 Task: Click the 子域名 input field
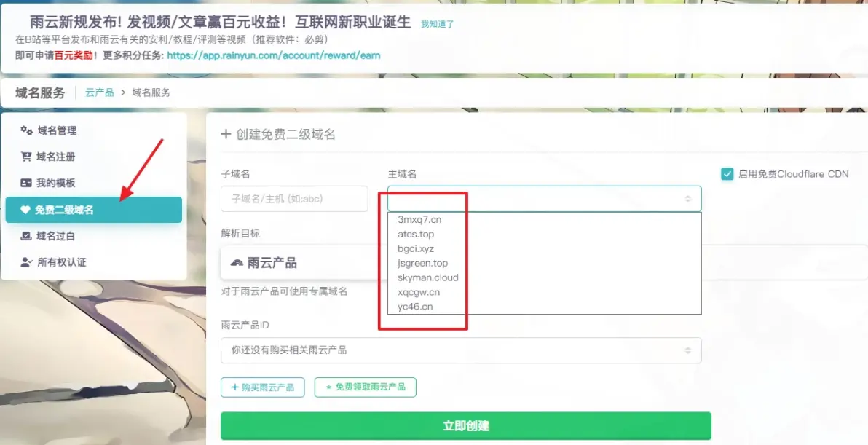294,199
